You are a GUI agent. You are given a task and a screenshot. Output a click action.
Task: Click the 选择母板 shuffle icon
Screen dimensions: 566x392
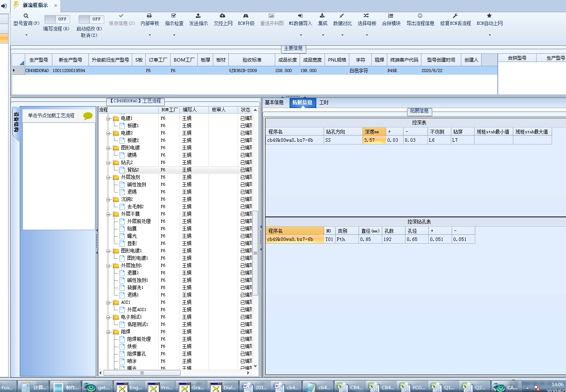(366, 16)
